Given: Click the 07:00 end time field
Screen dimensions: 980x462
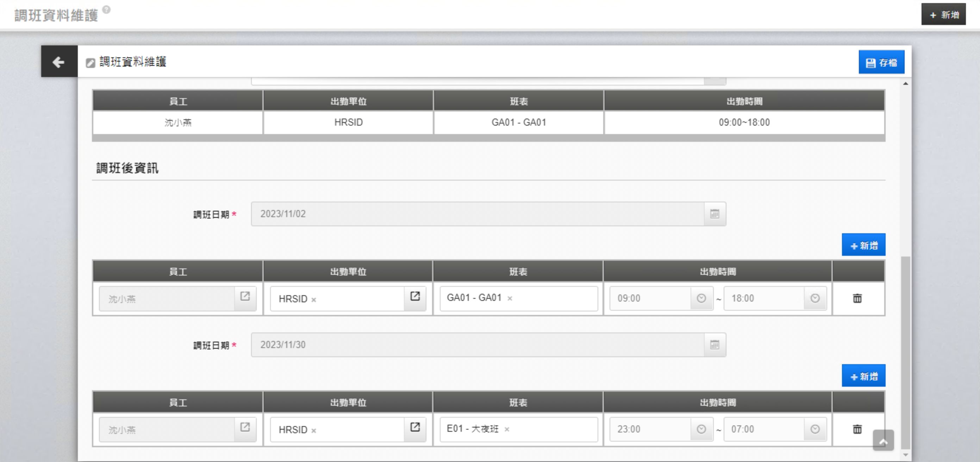Looking at the screenshot, I should [x=764, y=429].
